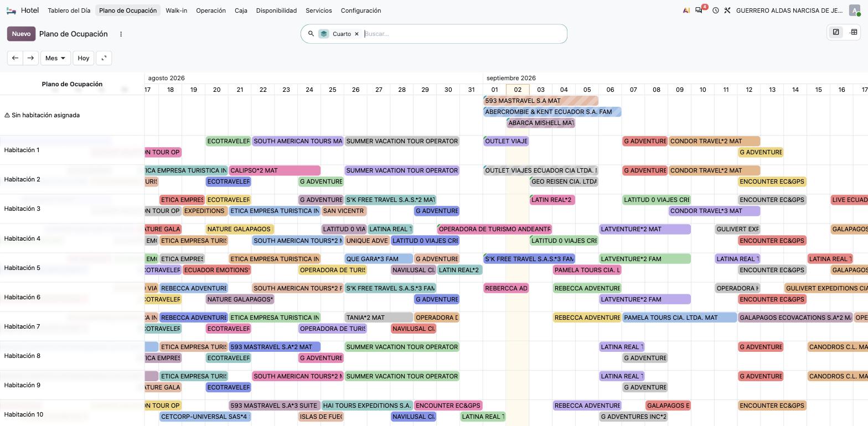Open the Hotel app home icon
Image resolution: width=868 pixels, height=426 pixels.
(x=11, y=11)
